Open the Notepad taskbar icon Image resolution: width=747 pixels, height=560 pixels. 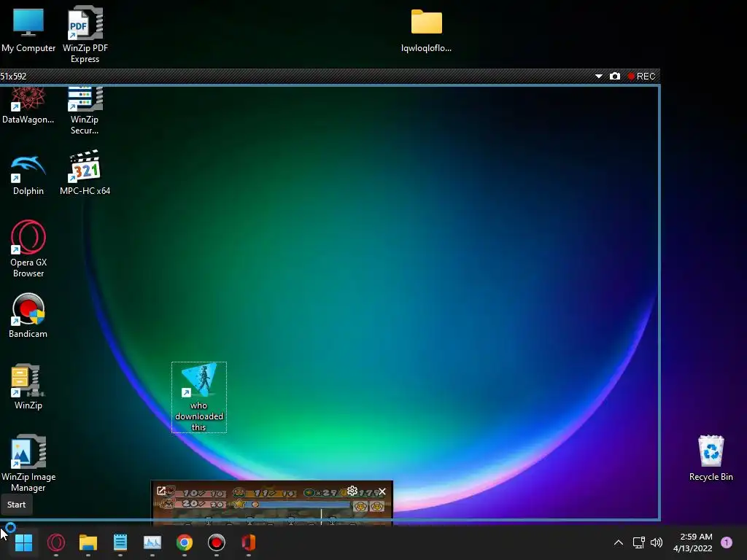click(120, 542)
